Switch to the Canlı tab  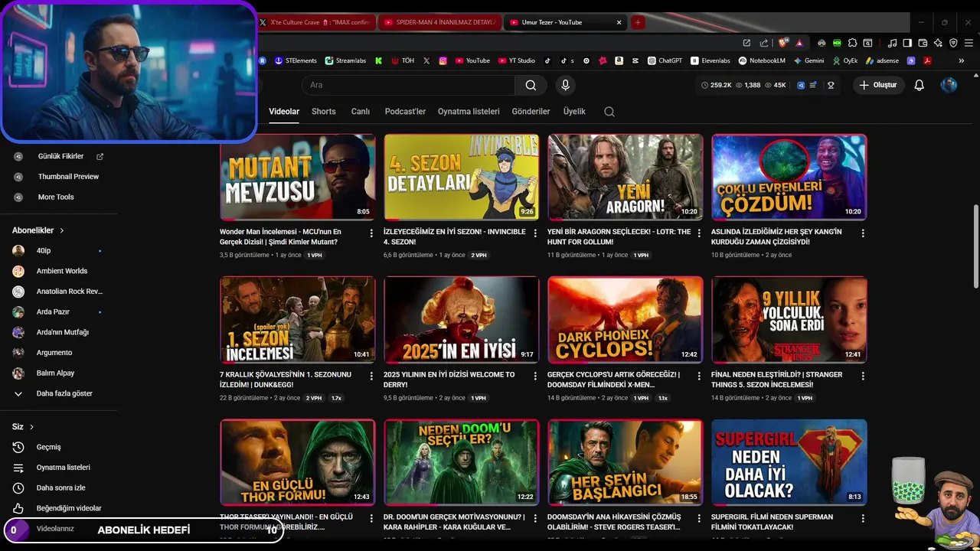coord(361,112)
